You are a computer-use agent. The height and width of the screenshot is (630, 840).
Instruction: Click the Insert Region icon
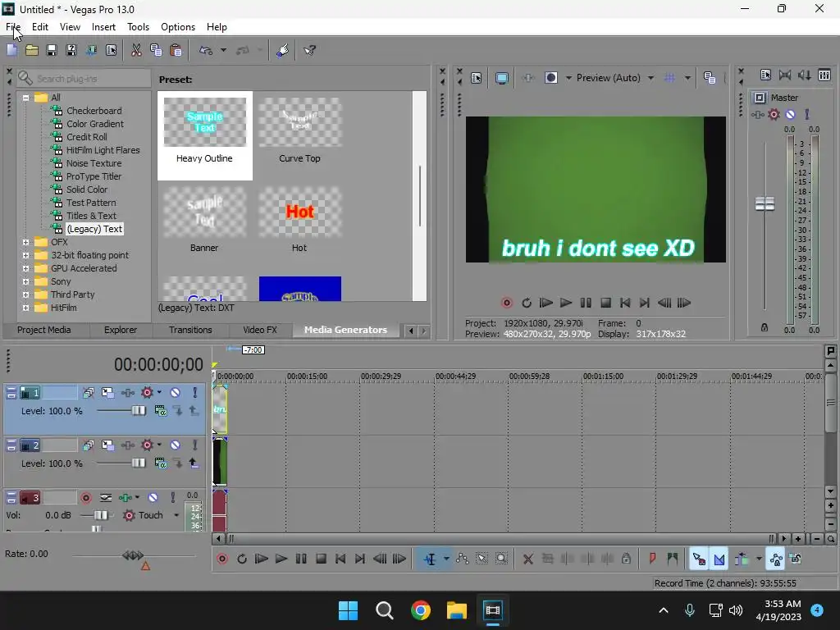(672, 559)
